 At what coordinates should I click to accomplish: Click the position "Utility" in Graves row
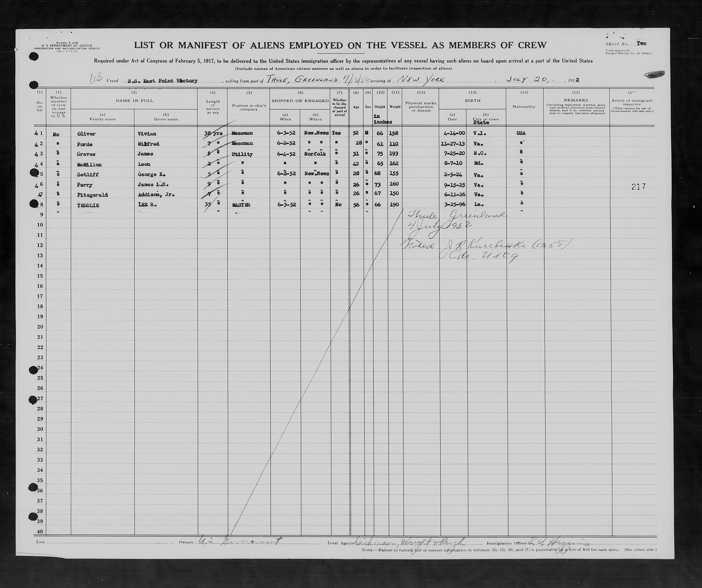pos(242,154)
